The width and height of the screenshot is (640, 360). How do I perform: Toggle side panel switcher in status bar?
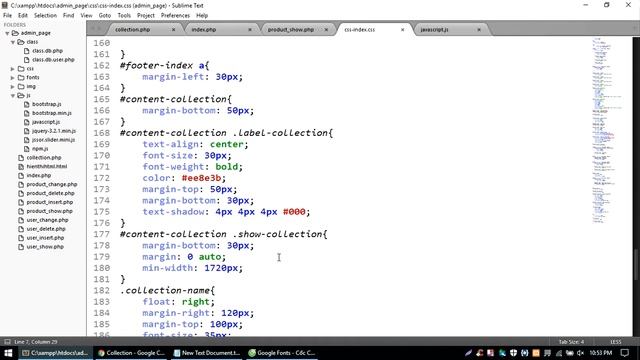tap(7, 342)
